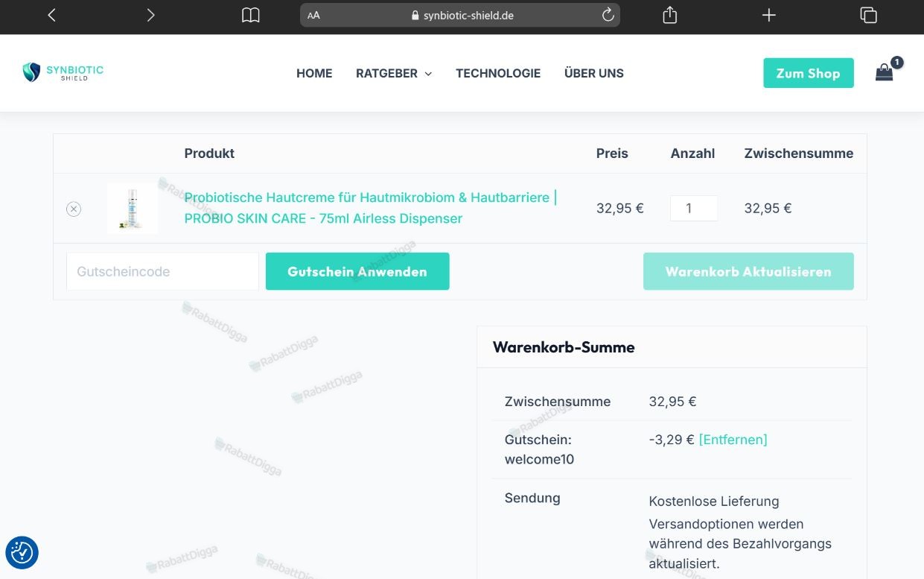Click the Warenkorb-Summe heading

[564, 347]
